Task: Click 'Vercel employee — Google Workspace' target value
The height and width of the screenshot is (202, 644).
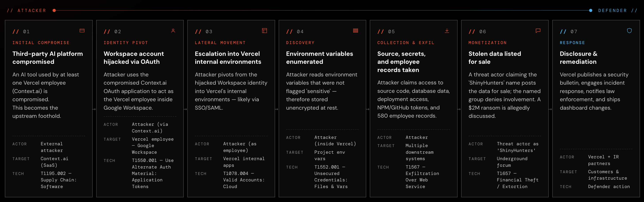Action: (153, 146)
